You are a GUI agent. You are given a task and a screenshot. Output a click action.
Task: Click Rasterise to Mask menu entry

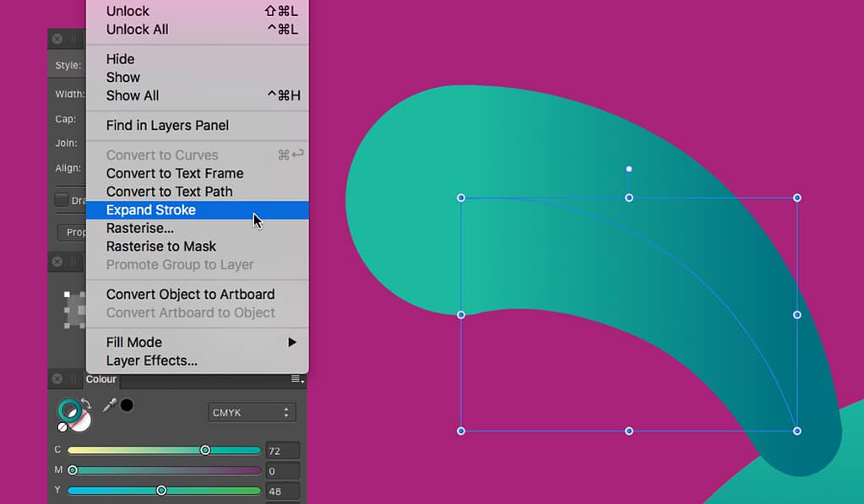(161, 247)
